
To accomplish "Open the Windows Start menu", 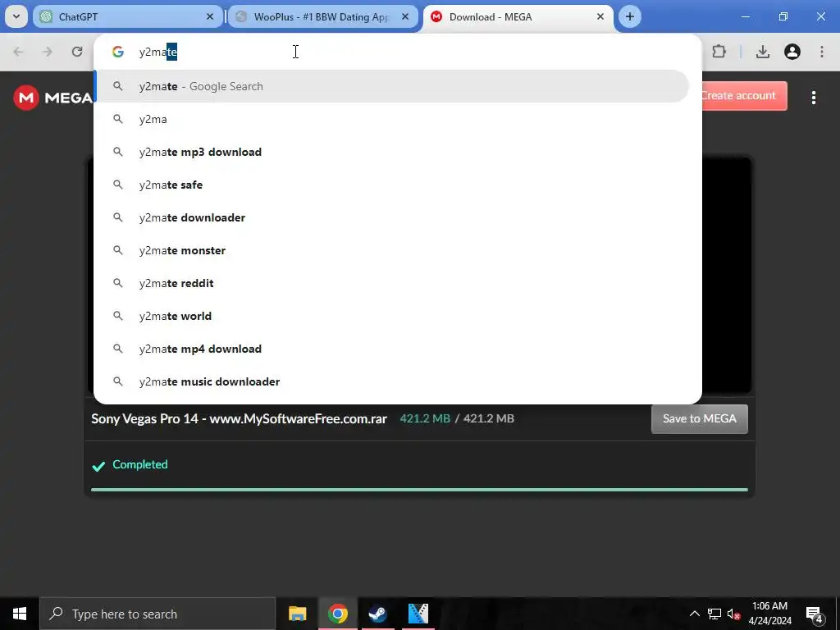I will click(20, 614).
